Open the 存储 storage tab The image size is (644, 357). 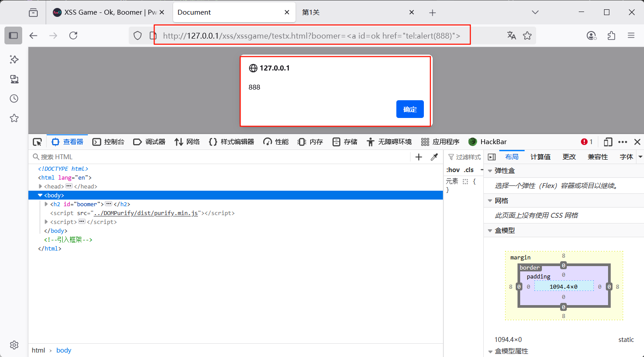(345, 142)
